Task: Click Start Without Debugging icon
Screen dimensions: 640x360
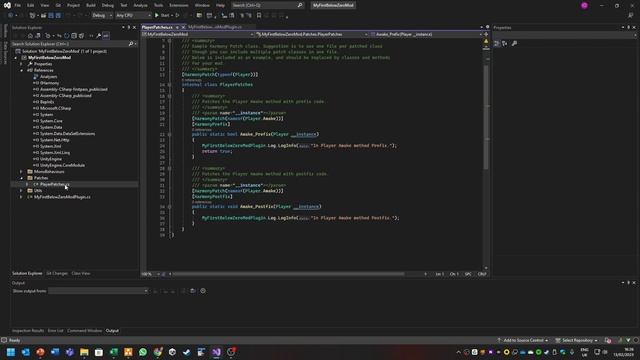Action: point(177,16)
